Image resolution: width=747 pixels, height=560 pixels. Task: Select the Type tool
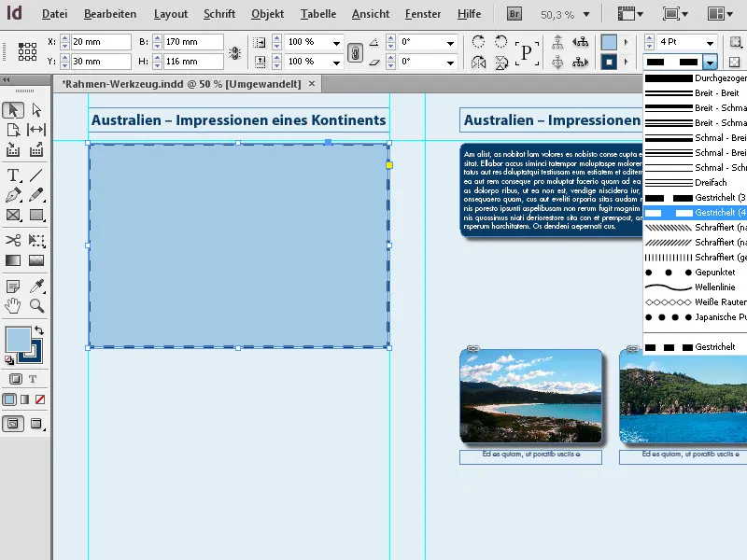point(13,174)
